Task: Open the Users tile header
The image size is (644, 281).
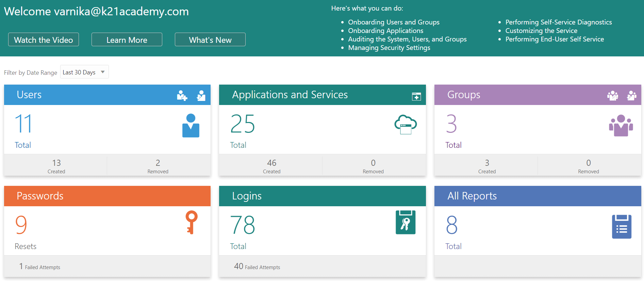Action: click(x=29, y=95)
